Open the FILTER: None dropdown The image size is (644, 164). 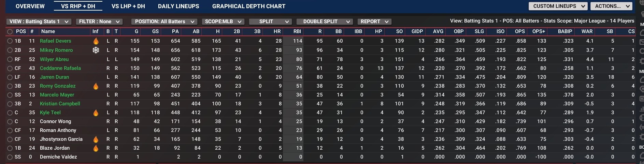pyautogui.click(x=99, y=21)
